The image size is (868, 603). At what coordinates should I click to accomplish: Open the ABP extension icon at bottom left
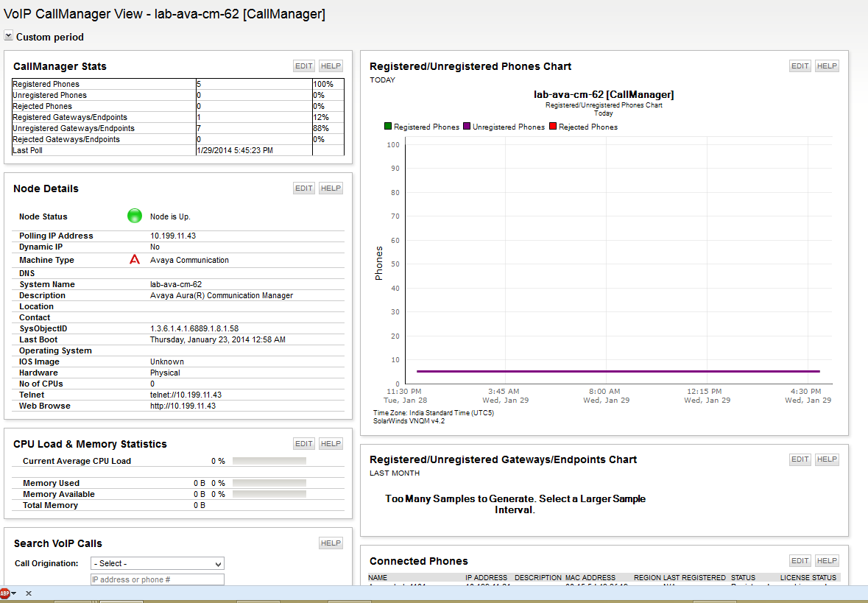click(5, 593)
